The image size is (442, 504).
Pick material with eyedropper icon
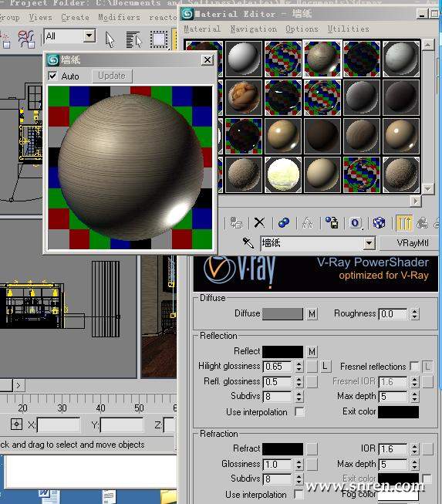248,242
